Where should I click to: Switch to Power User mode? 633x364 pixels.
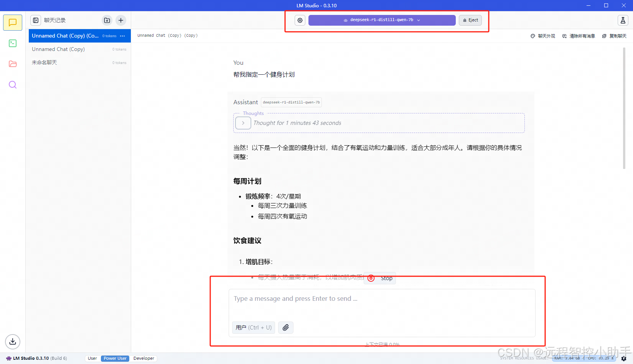tap(115, 359)
